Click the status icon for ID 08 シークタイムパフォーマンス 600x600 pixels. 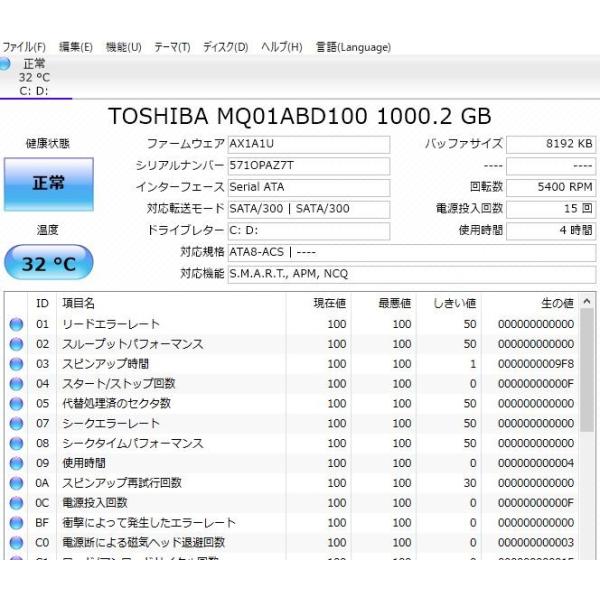click(16, 443)
